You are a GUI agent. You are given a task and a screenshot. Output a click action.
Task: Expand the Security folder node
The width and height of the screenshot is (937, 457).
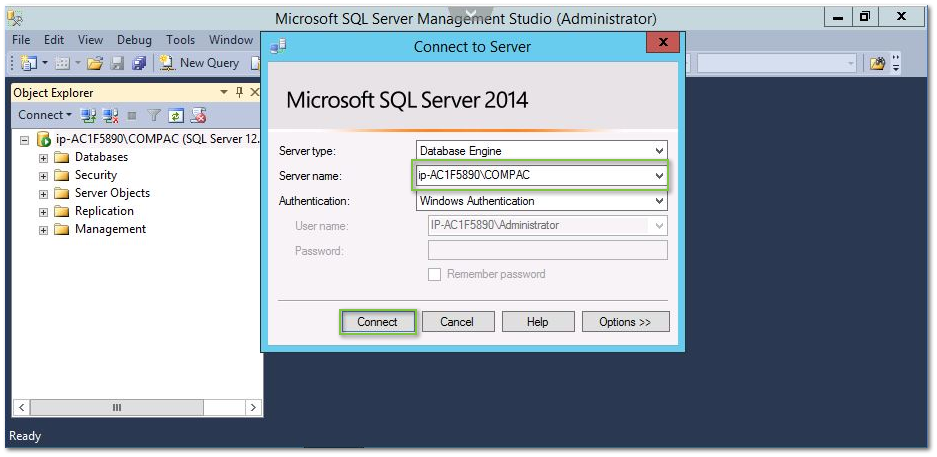[x=44, y=176]
